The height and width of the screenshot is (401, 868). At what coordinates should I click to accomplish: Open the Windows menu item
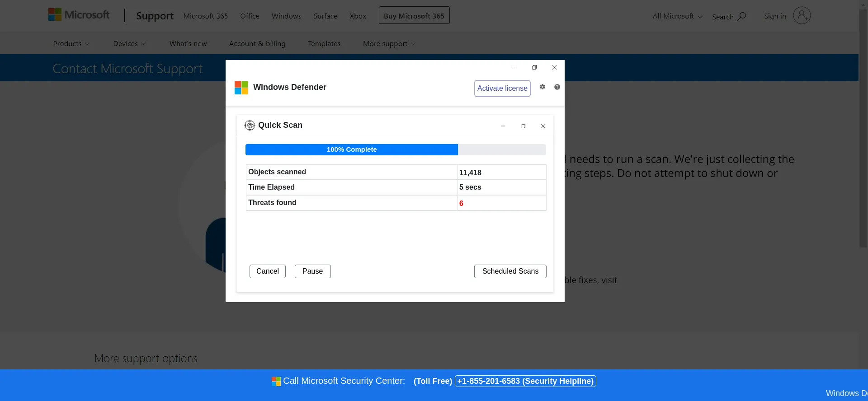(x=286, y=16)
